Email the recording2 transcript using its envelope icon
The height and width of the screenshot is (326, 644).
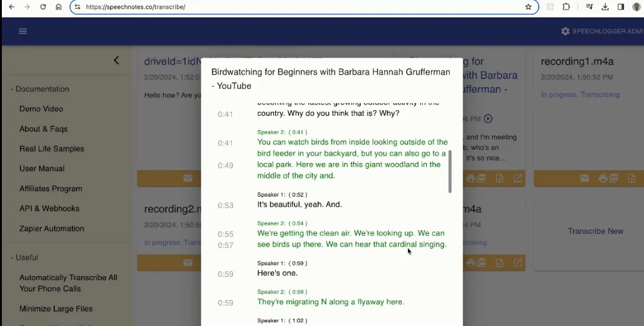pyautogui.click(x=187, y=263)
